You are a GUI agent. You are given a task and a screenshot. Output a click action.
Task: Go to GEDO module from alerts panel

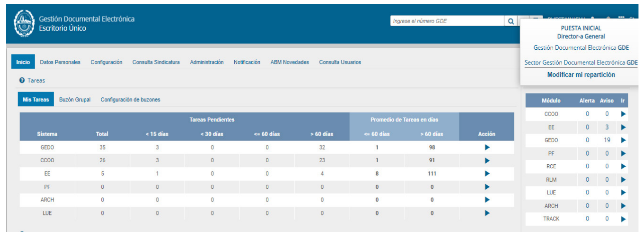623,141
